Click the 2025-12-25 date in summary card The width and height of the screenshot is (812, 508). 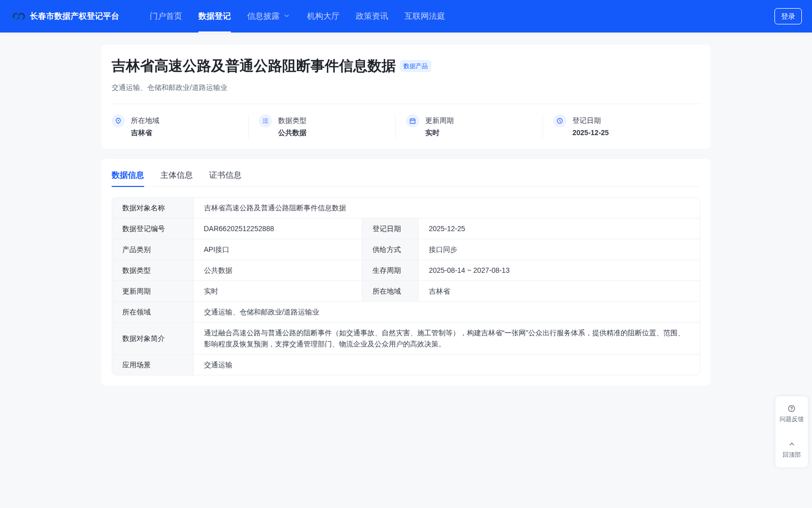pos(591,133)
